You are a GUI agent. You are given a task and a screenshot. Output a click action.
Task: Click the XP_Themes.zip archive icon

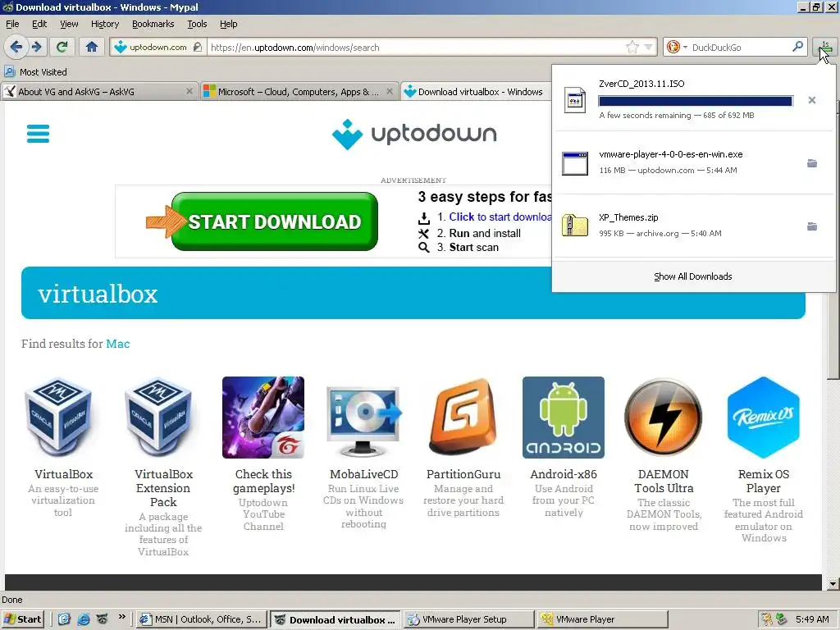[x=575, y=226]
